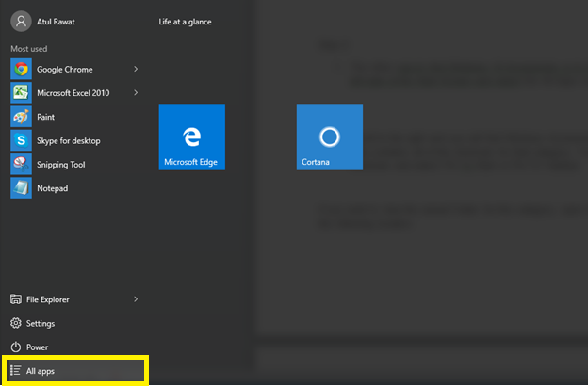Click the Settings label
The height and width of the screenshot is (387, 588).
click(x=41, y=323)
